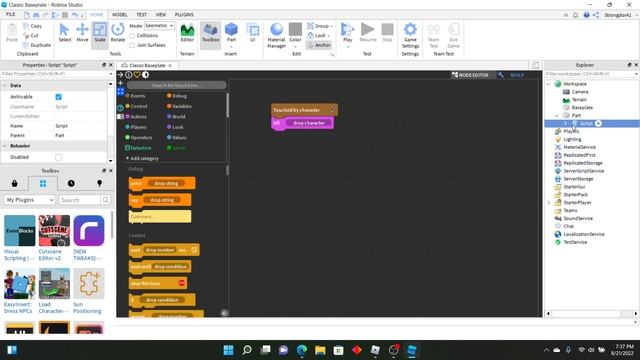Collapse the Behavior properties section
The height and width of the screenshot is (360, 640).
[5, 146]
